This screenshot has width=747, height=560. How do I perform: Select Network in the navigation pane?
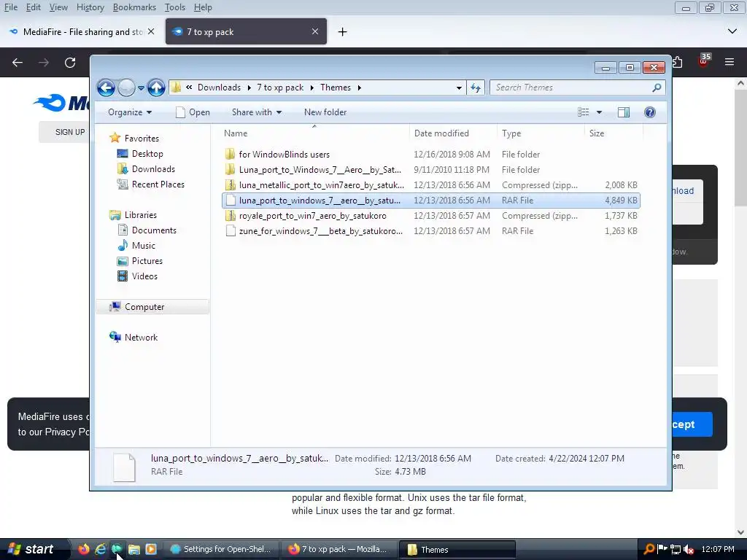(141, 337)
